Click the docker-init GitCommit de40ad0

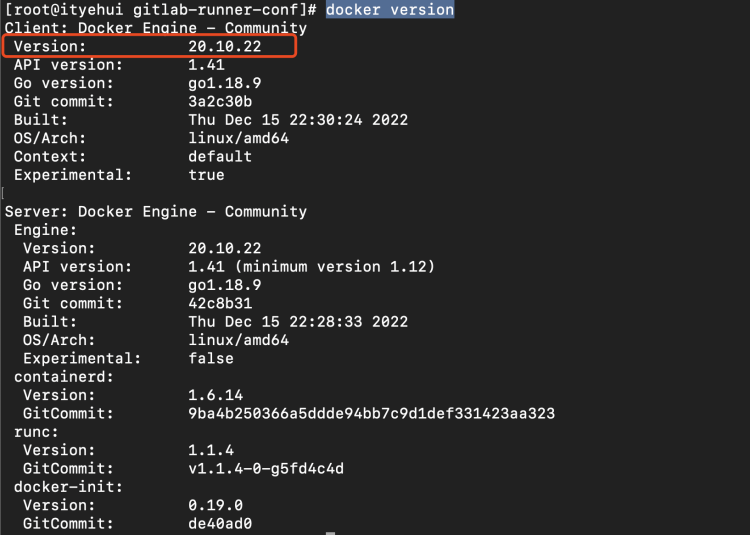[220, 524]
